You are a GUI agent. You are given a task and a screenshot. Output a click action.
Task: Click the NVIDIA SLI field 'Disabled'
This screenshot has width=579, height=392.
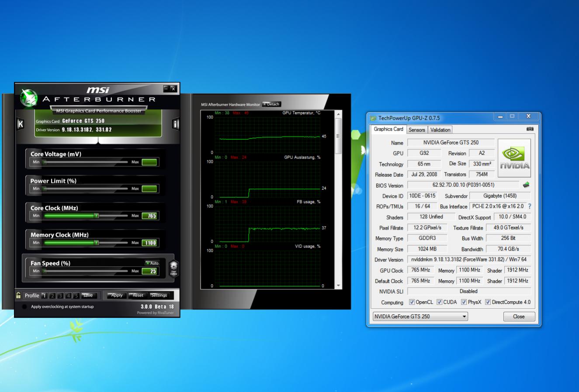click(x=469, y=291)
